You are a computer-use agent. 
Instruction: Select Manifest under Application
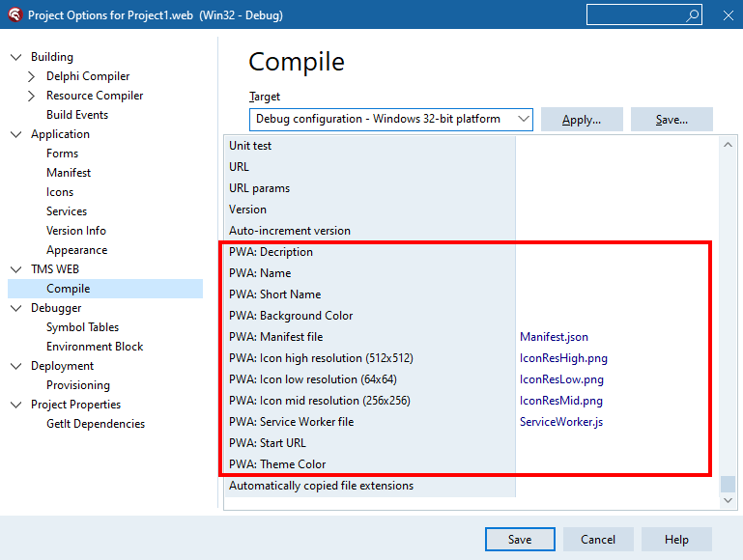pos(69,173)
